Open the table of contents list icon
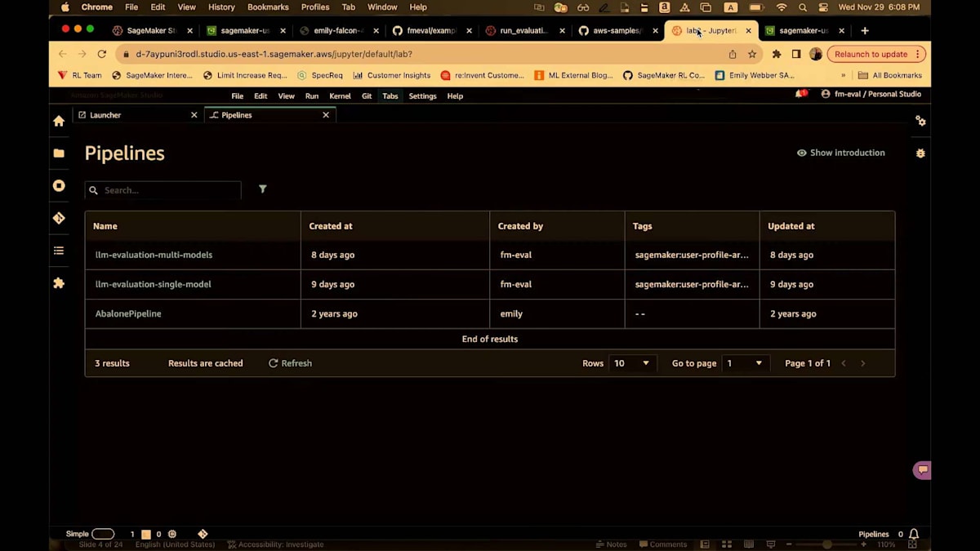This screenshot has width=980, height=551. [59, 251]
